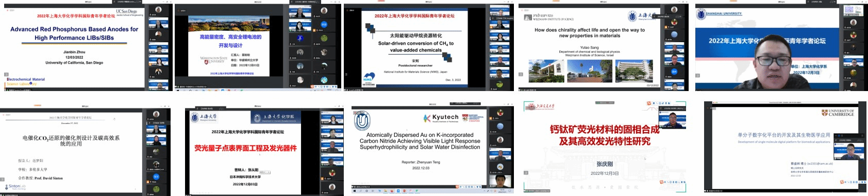The image size is (868, 196).
Task: Select top participant avatar in Jianbin Zhou meeting
Action: [x=158, y=10]
